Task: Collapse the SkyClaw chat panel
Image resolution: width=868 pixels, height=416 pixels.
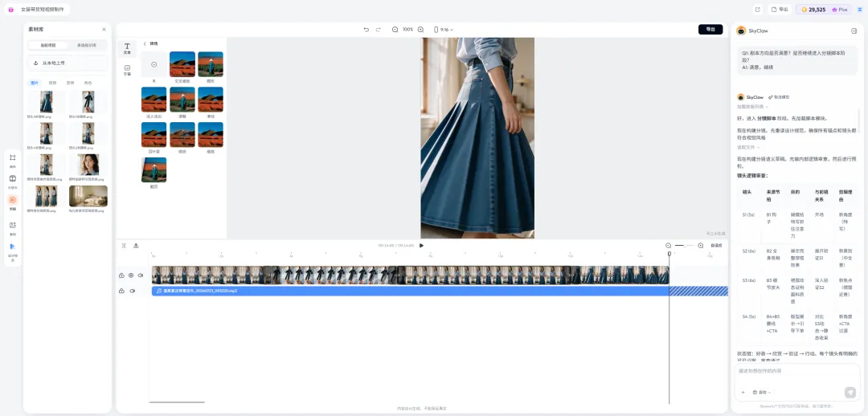Action: 854,31
